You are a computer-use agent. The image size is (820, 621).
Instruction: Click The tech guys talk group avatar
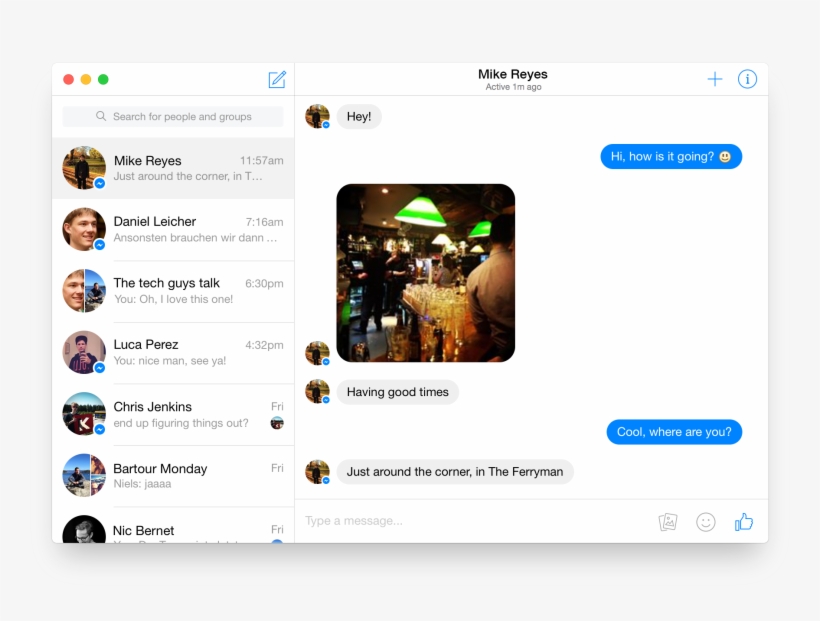[x=84, y=291]
